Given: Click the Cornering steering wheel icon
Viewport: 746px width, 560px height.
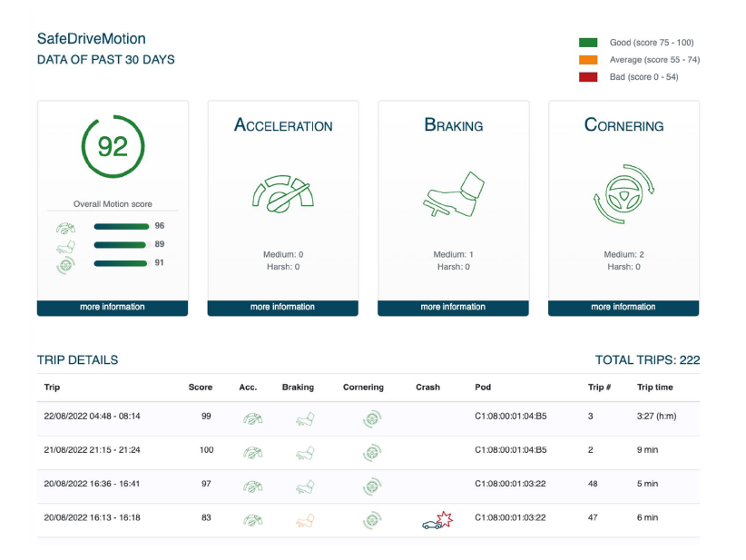Looking at the screenshot, I should tap(623, 196).
